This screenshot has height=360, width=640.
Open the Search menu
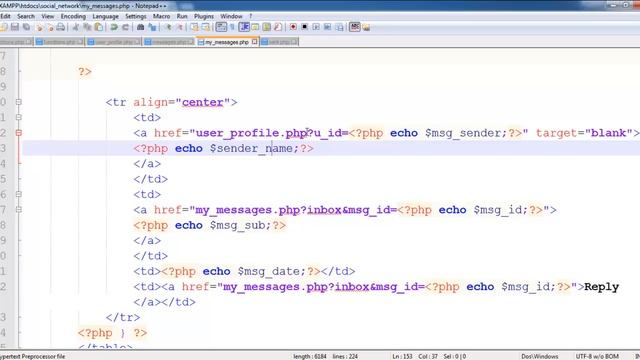click(x=26, y=16)
